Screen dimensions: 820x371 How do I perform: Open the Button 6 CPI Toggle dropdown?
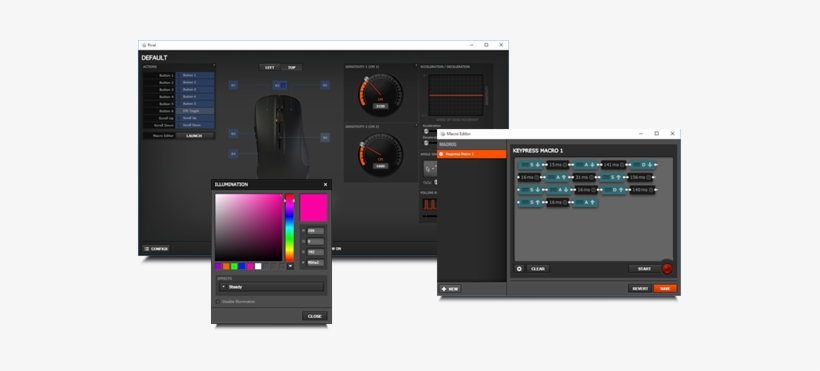pyautogui.click(x=195, y=111)
